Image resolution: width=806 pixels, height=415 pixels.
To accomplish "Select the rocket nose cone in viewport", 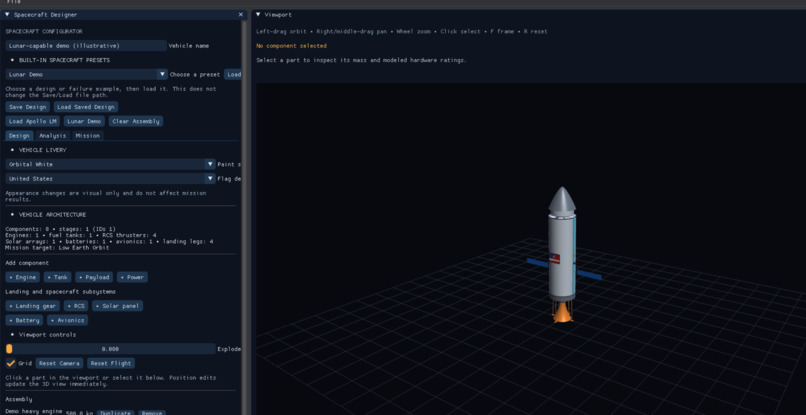I will pyautogui.click(x=562, y=200).
